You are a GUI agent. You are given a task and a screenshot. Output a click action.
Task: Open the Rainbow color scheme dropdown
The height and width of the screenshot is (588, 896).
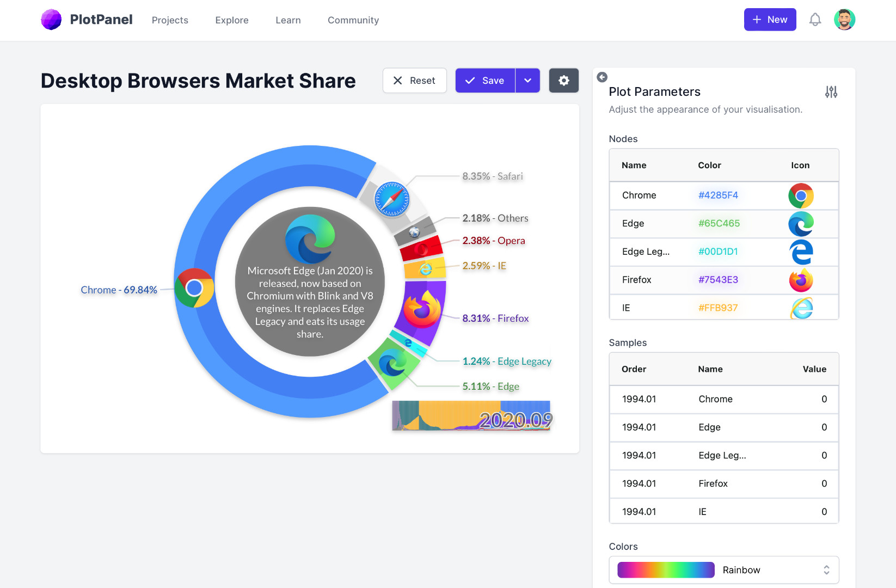point(723,569)
